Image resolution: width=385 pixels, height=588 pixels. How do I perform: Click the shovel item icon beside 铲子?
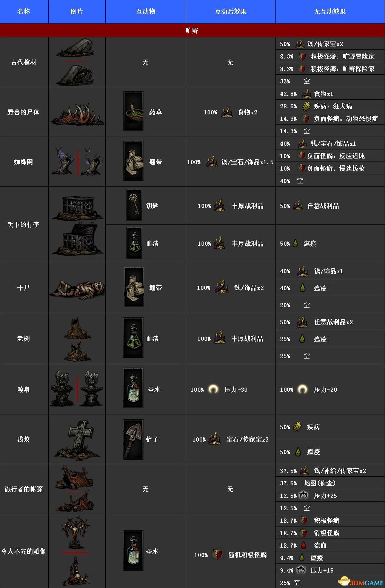coord(133,439)
